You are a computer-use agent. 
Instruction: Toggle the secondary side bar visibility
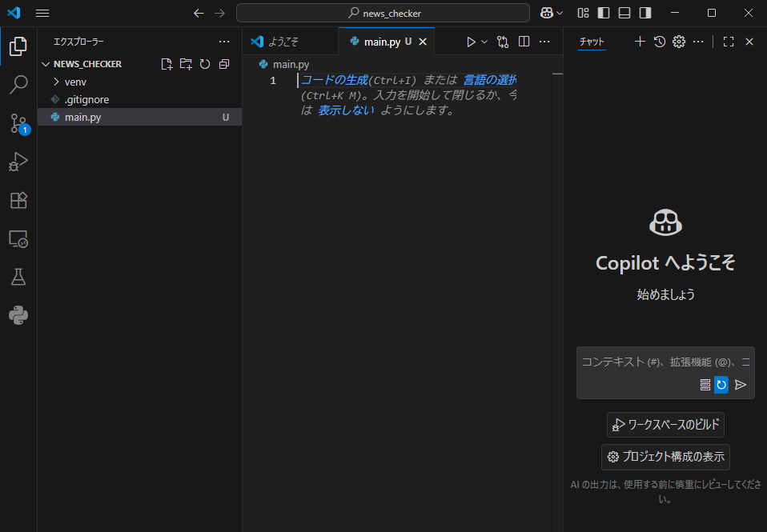point(645,14)
